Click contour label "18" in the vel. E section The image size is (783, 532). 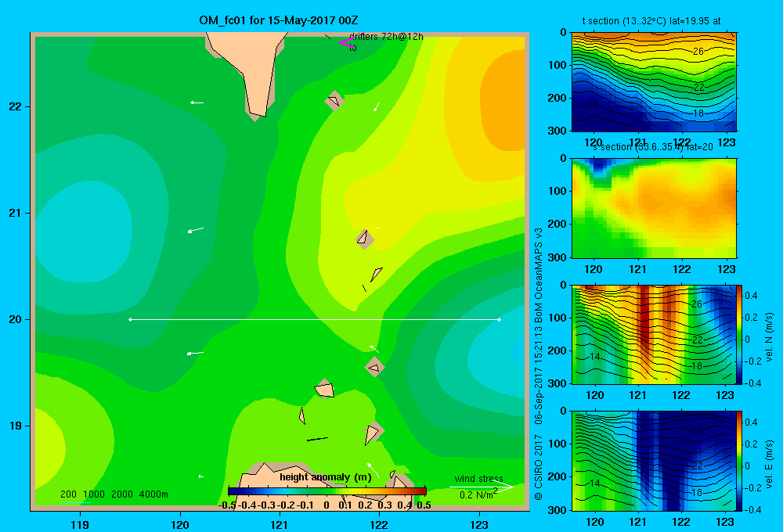coord(697,492)
